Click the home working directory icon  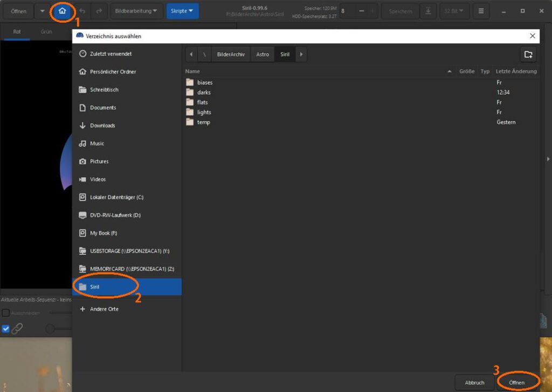[x=63, y=11]
